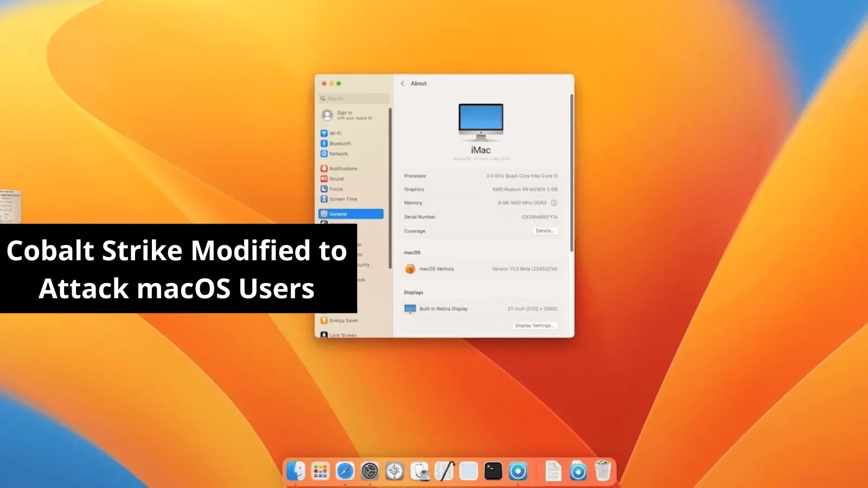Click the macOS Ventura orange logo

point(410,269)
